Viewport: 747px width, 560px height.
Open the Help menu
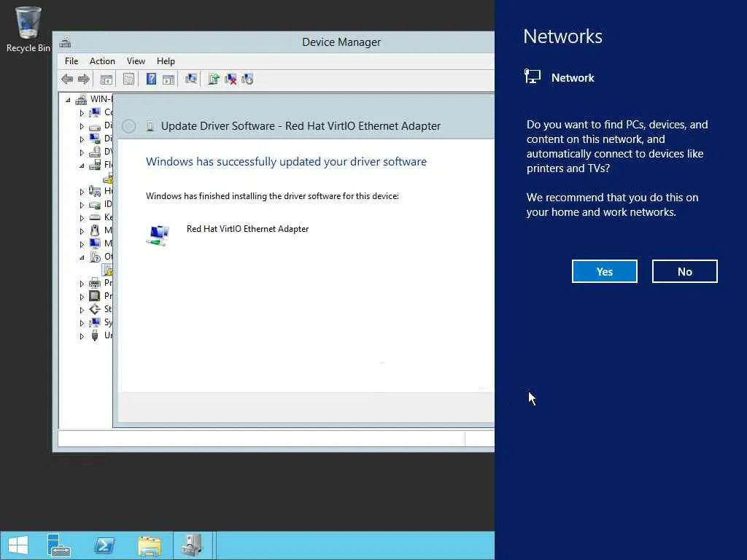(166, 61)
